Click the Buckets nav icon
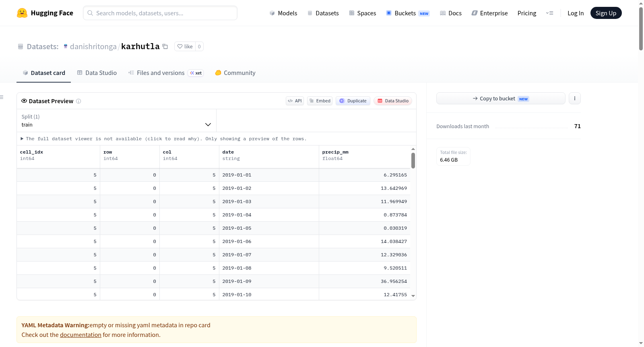 389,13
